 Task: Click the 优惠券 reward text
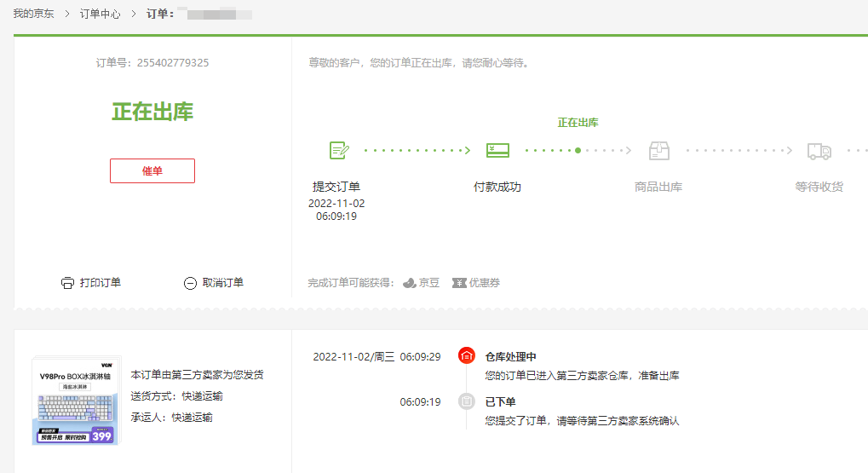click(484, 283)
